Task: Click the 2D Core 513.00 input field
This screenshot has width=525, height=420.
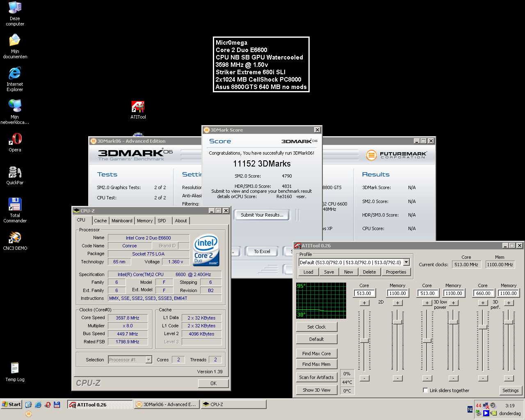Action: point(364,293)
